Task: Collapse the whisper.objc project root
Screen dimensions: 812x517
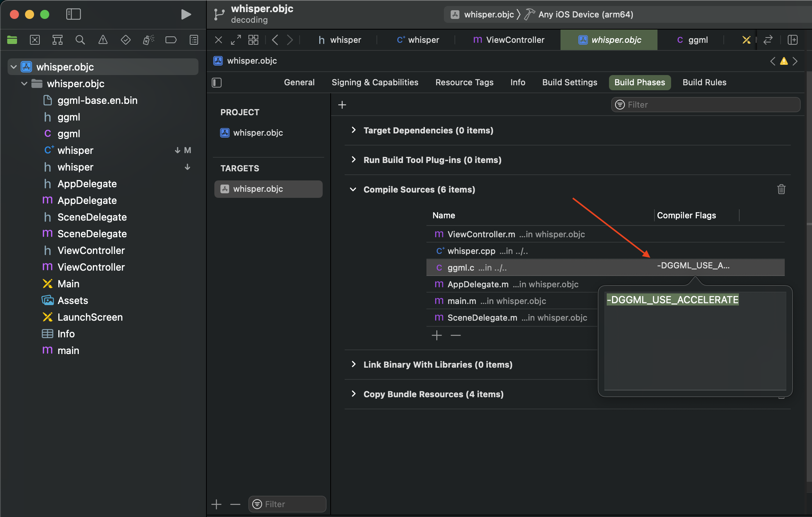Action: pos(14,67)
